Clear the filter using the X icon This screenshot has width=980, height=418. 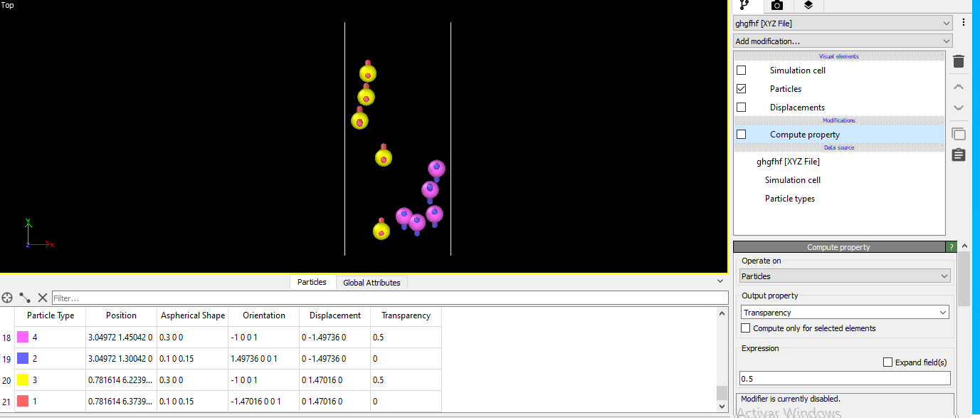click(x=43, y=298)
